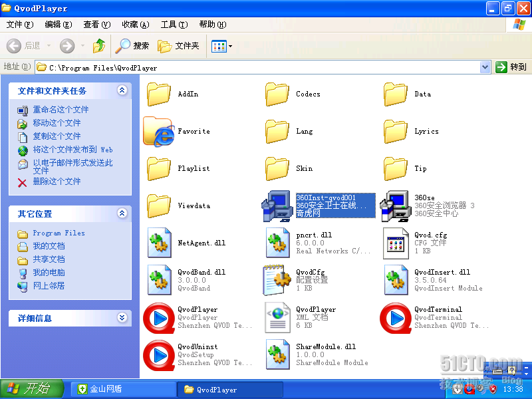Toggle the Folders (文件夹) pane
The width and height of the screenshot is (532, 399).
(x=178, y=46)
